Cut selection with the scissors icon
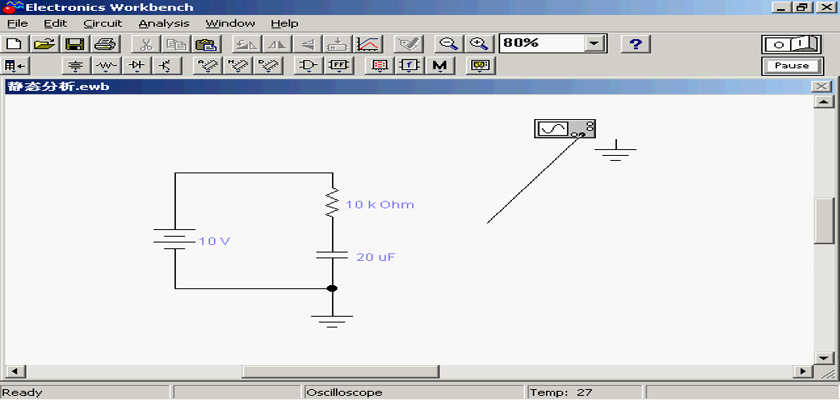The width and height of the screenshot is (840, 400). click(x=145, y=43)
